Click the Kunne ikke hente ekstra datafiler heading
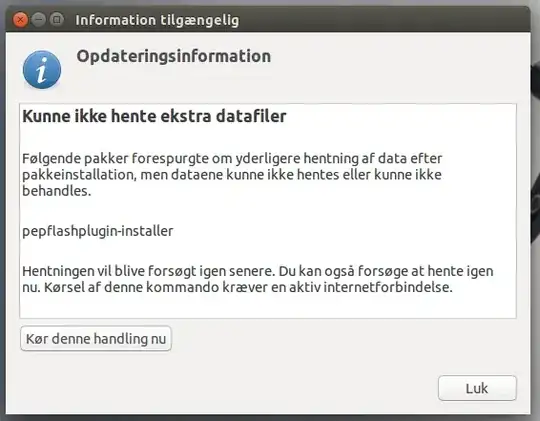The height and width of the screenshot is (421, 540). tap(154, 116)
